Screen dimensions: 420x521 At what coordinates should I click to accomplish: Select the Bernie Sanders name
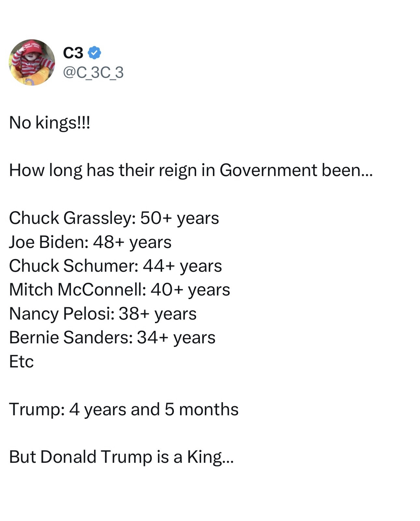69,337
